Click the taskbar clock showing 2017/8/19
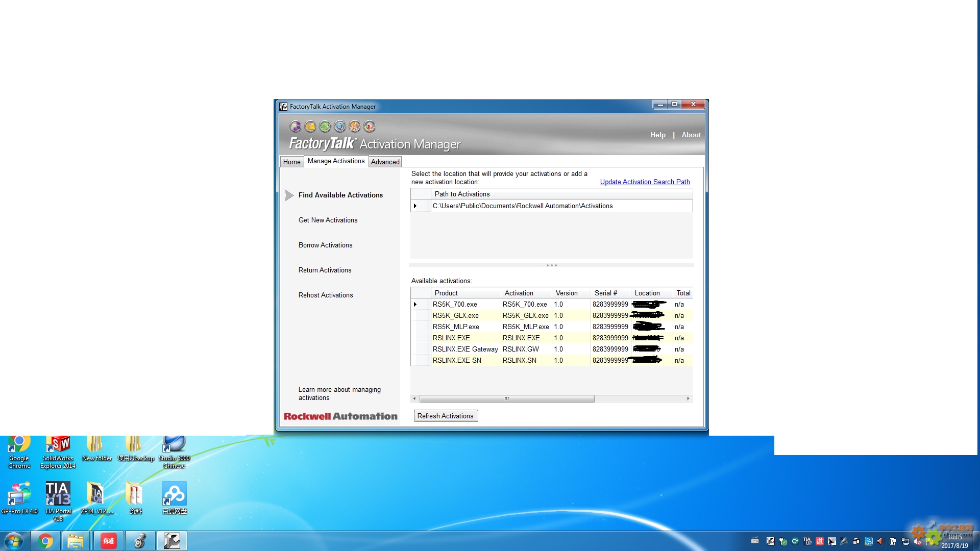The height and width of the screenshot is (551, 980). [x=954, y=541]
